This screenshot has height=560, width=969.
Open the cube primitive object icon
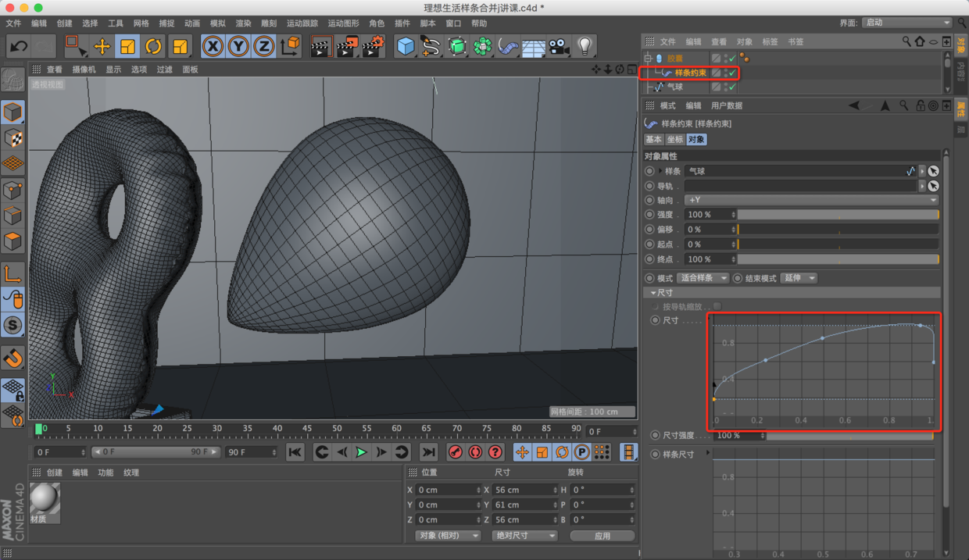tap(405, 47)
